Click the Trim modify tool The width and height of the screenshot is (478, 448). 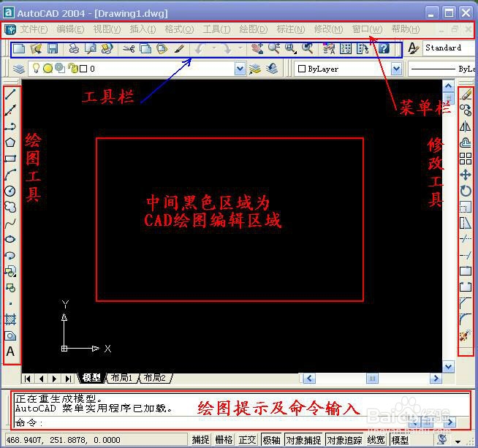point(466,239)
